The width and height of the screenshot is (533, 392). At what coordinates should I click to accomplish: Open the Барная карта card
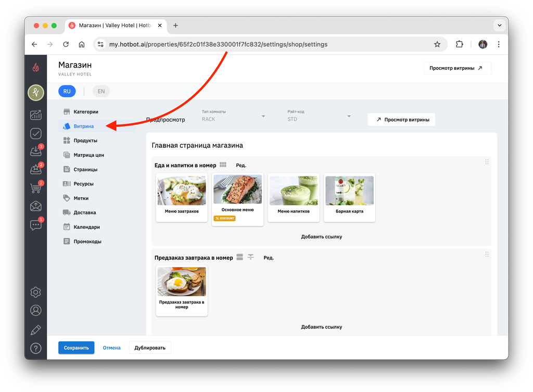(x=349, y=197)
